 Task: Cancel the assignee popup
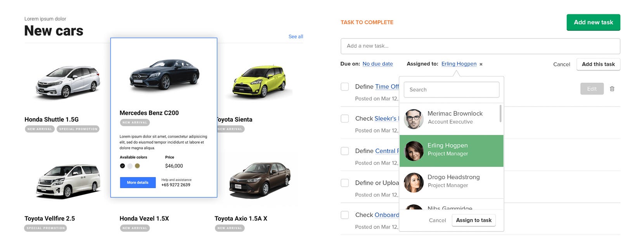[437, 220]
